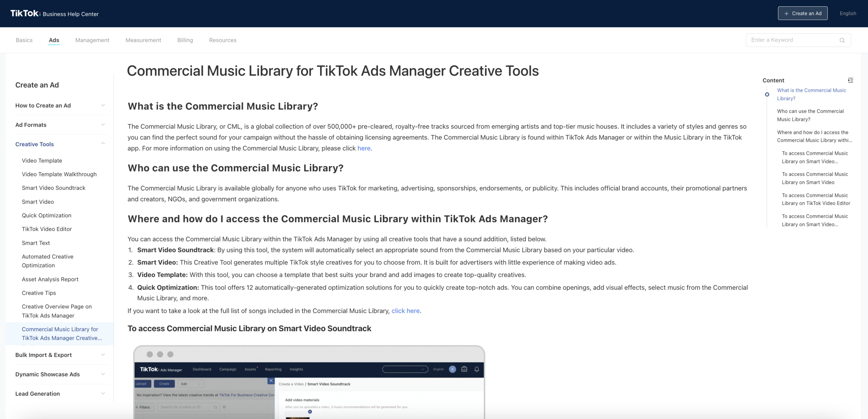Jump to 'Library on Smart Video' Content entry

point(815,178)
